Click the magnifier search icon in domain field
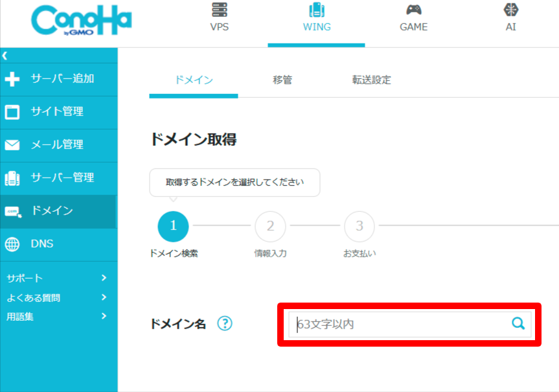The height and width of the screenshot is (392, 559). [518, 323]
